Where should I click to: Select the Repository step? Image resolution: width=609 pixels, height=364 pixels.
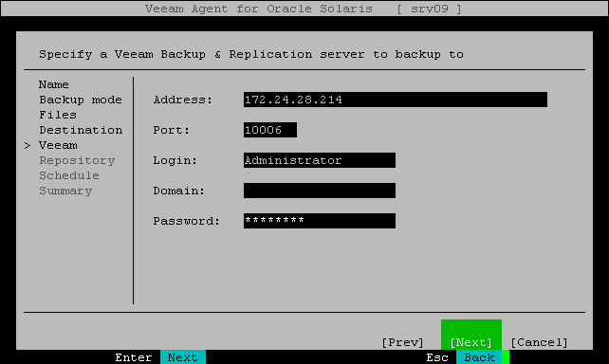pos(77,160)
